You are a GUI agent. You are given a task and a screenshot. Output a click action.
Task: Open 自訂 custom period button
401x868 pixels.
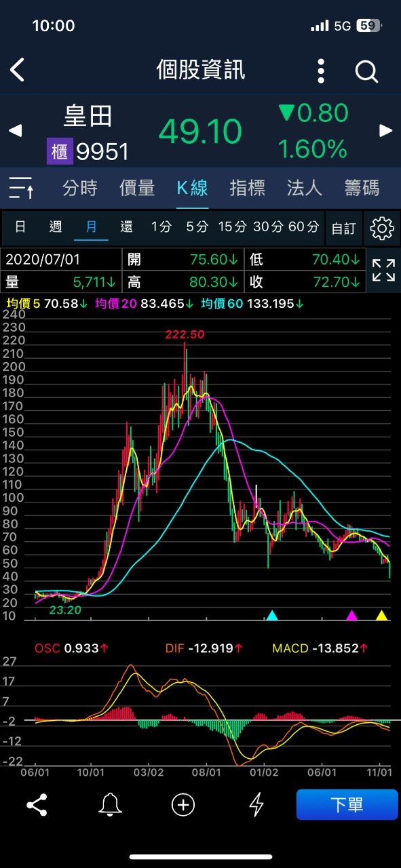click(x=343, y=229)
